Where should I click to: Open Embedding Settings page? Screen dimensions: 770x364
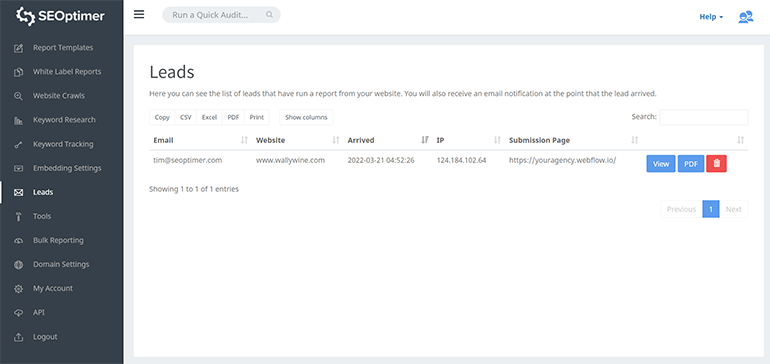[67, 168]
